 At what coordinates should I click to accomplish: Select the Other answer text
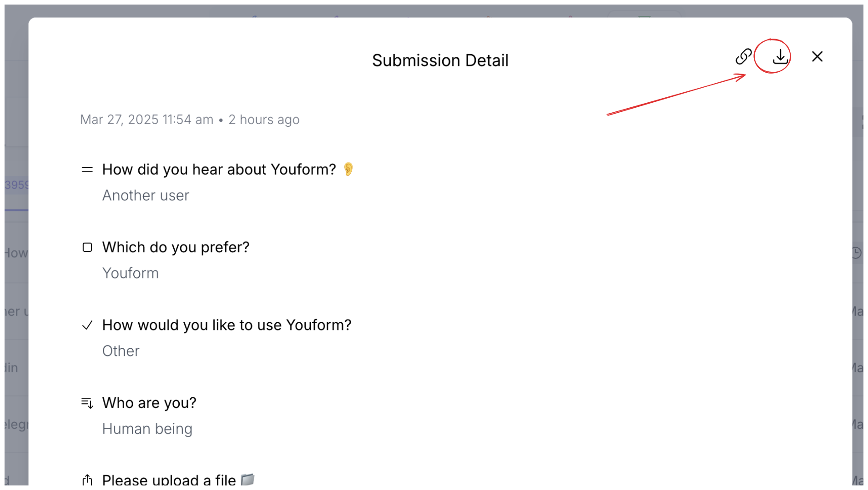[x=121, y=351]
